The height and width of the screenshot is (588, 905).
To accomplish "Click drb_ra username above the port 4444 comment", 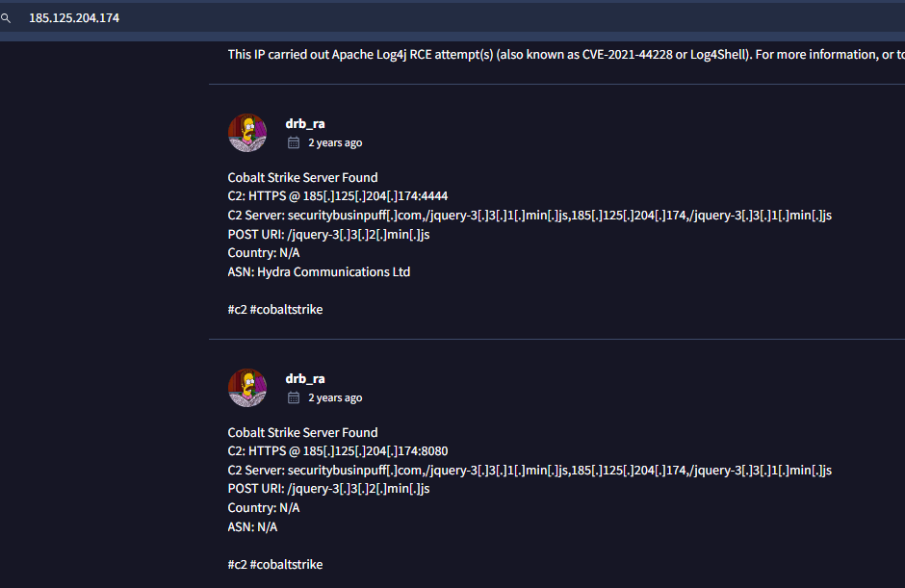I will coord(305,123).
